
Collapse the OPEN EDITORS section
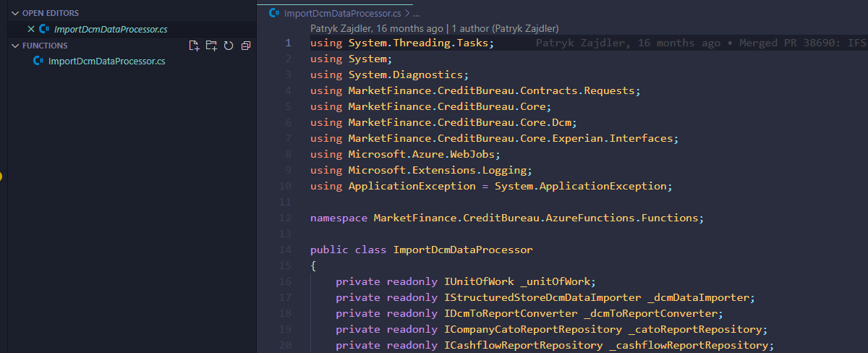(15, 13)
